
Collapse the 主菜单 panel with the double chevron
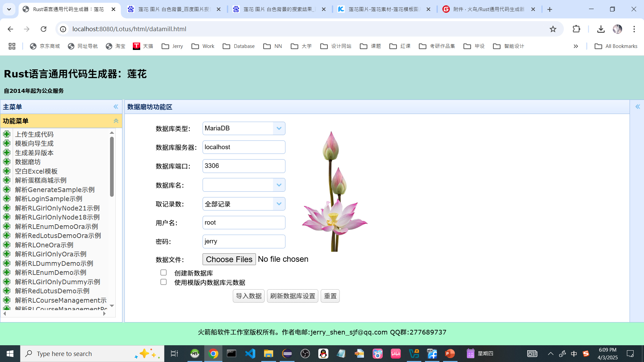click(x=116, y=107)
